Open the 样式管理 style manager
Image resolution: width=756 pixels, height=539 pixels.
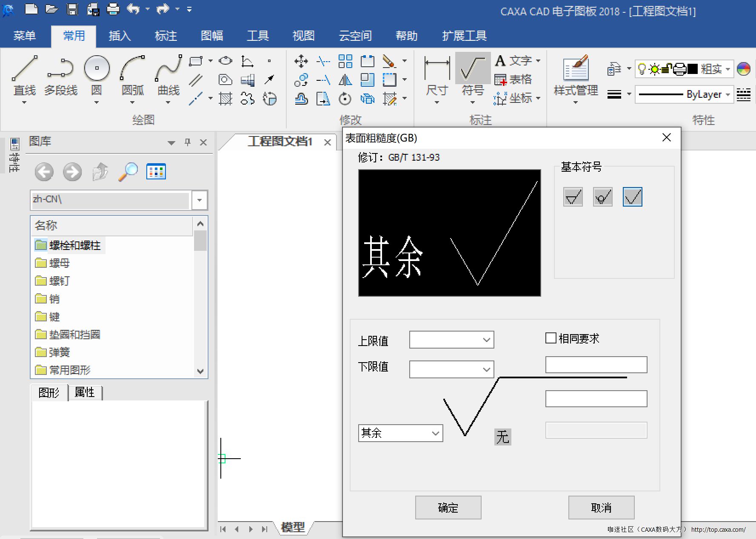point(576,69)
